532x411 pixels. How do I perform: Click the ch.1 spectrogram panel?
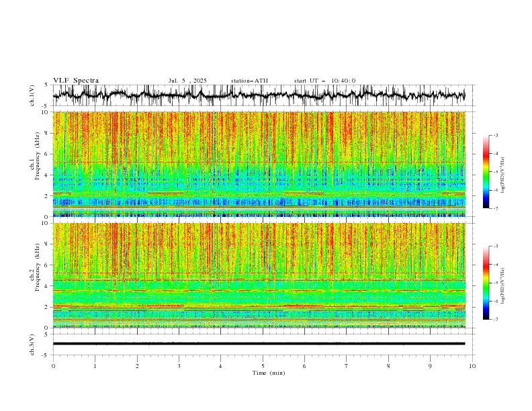tap(259, 164)
